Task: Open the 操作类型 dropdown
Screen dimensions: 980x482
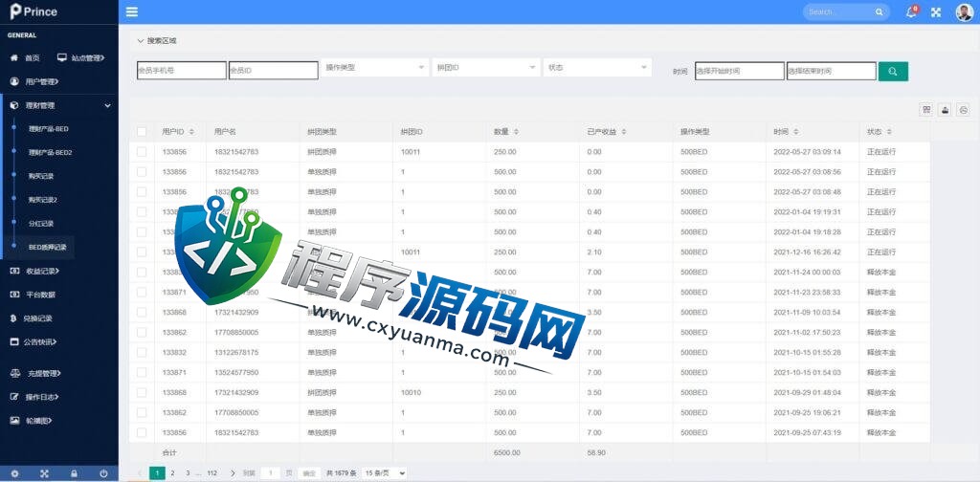Action: [x=375, y=68]
